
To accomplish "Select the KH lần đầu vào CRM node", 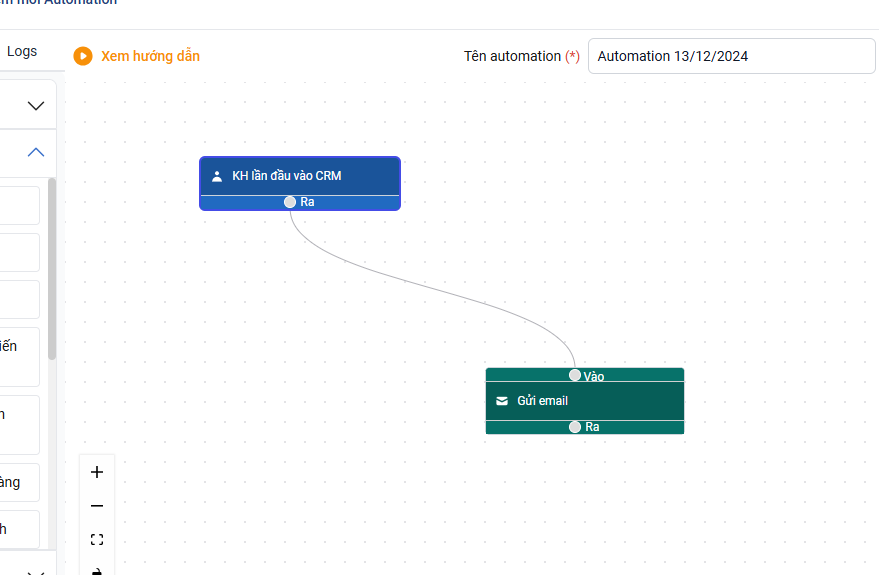I will coord(300,176).
